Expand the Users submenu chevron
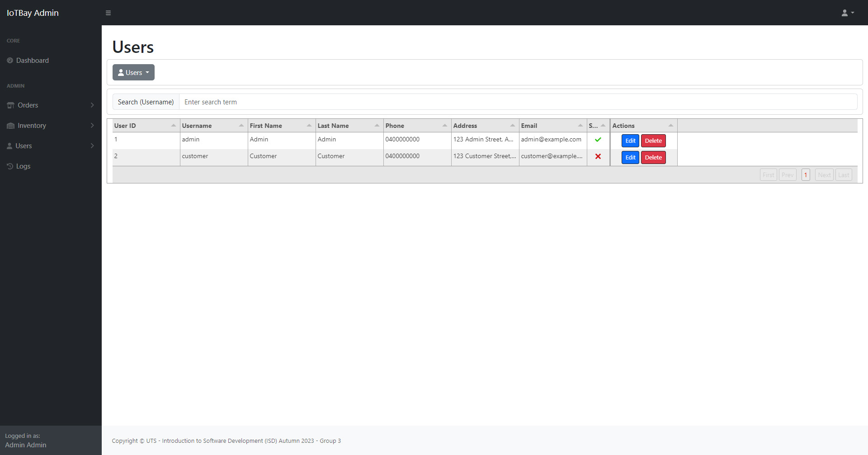The width and height of the screenshot is (868, 455). click(92, 146)
